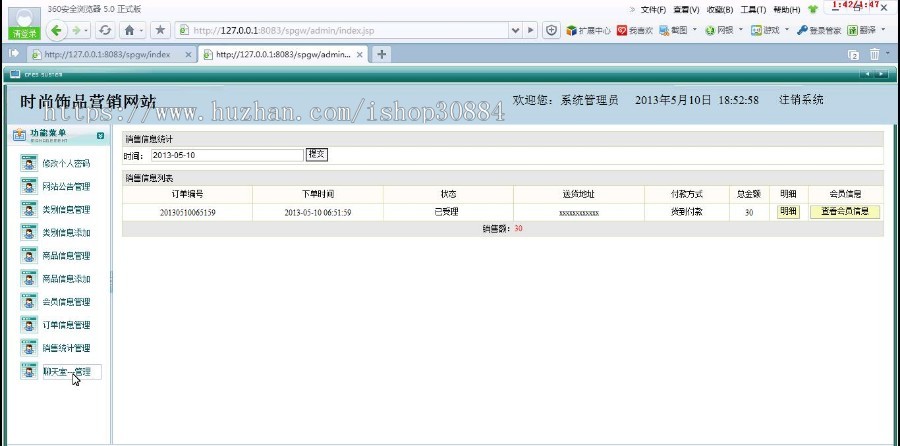
Task: Click the 截图 screenshot tool
Action: point(673,30)
